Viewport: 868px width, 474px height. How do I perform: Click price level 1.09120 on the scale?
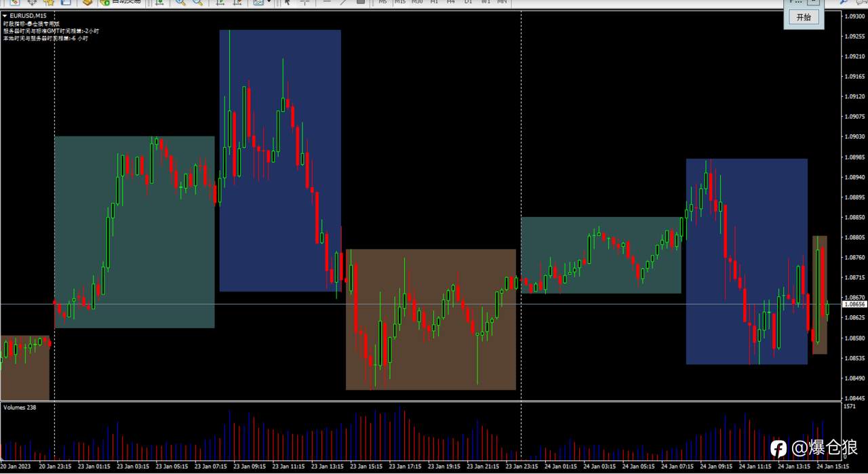coord(856,96)
